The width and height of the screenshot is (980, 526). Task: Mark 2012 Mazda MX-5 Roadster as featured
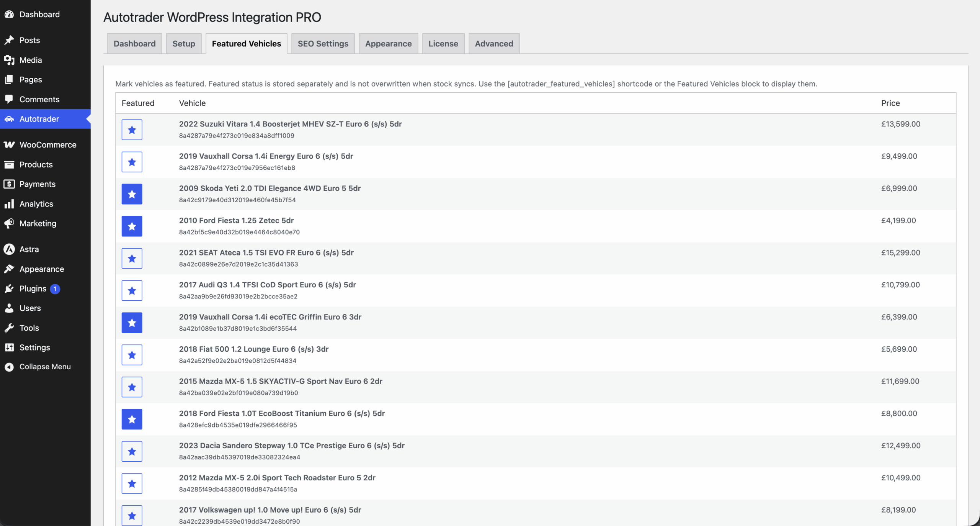(x=132, y=484)
